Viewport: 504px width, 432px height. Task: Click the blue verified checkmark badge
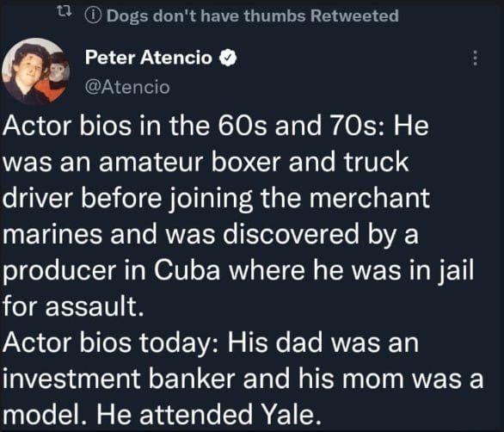(x=228, y=58)
